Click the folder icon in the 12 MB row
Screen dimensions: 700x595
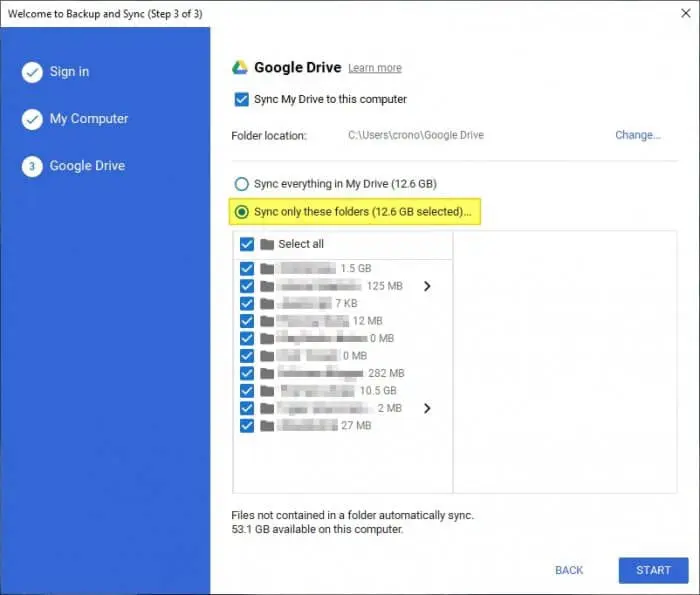[x=267, y=321]
